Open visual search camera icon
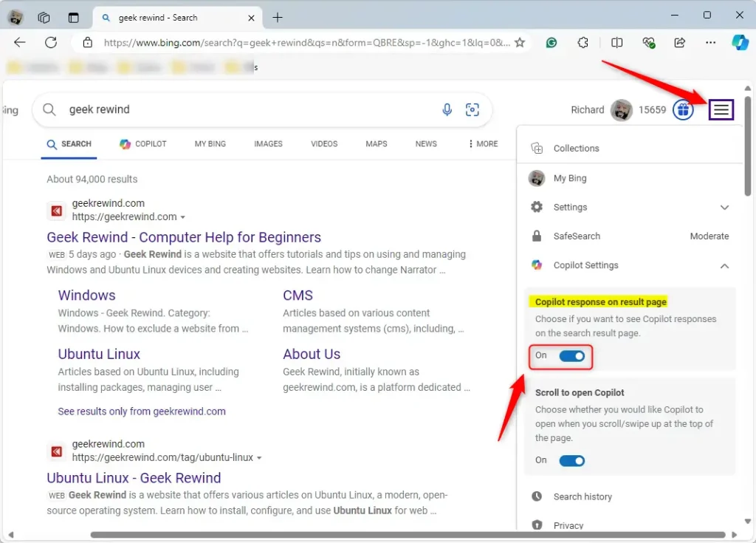The height and width of the screenshot is (543, 756). (x=472, y=109)
